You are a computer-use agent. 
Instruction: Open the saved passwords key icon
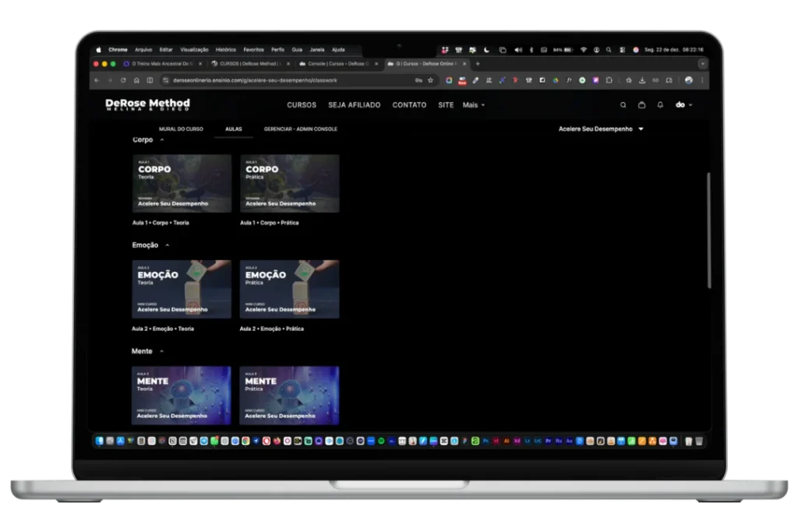[x=418, y=80]
